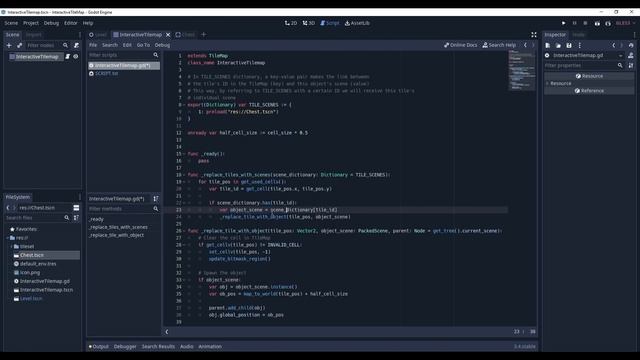Screen dimensions: 640x360
Task: Instance a child scene via link icon
Action: (x=19, y=45)
